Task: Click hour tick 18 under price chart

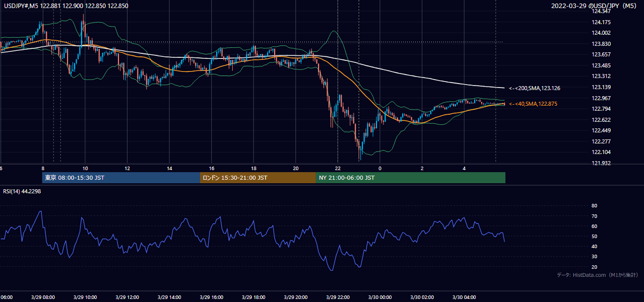Action: pyautogui.click(x=253, y=168)
